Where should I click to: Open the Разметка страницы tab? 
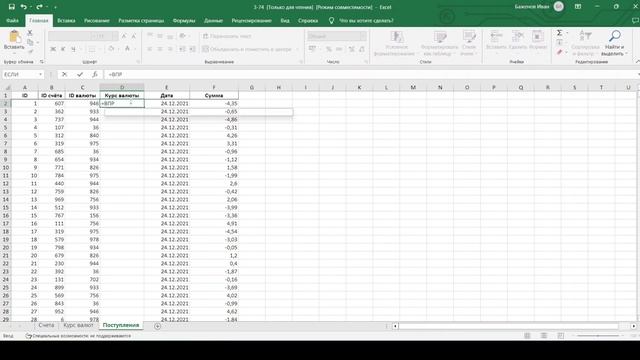(141, 20)
